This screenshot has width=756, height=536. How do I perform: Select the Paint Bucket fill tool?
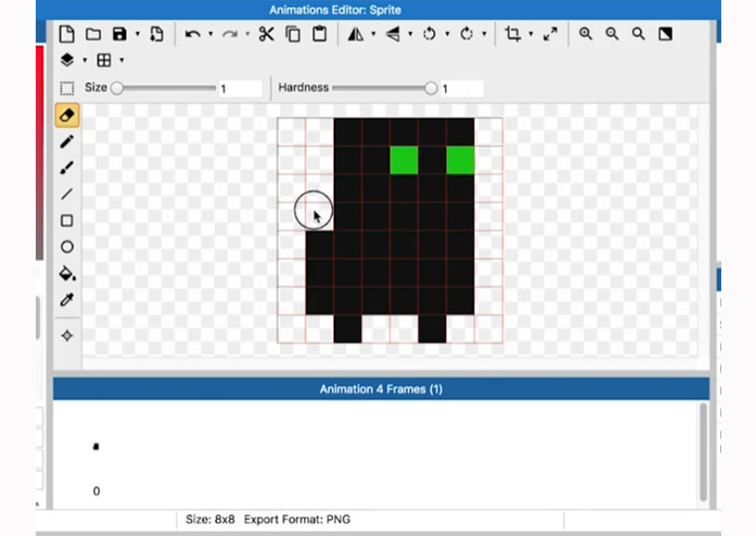pos(67,273)
